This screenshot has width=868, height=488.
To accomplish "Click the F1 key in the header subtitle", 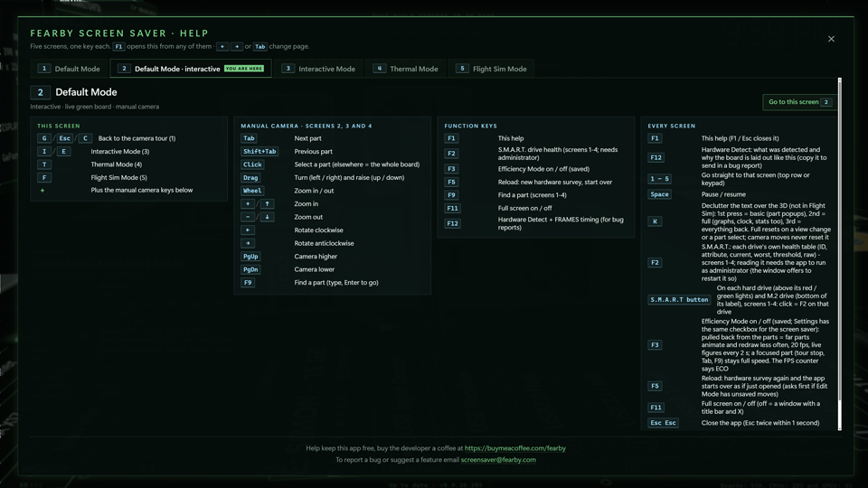I will 118,46.
